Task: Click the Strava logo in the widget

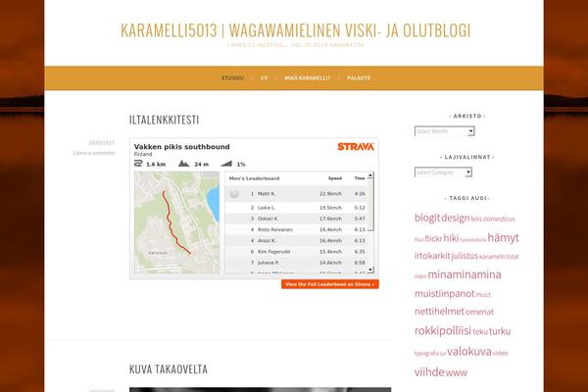Action: tap(356, 147)
